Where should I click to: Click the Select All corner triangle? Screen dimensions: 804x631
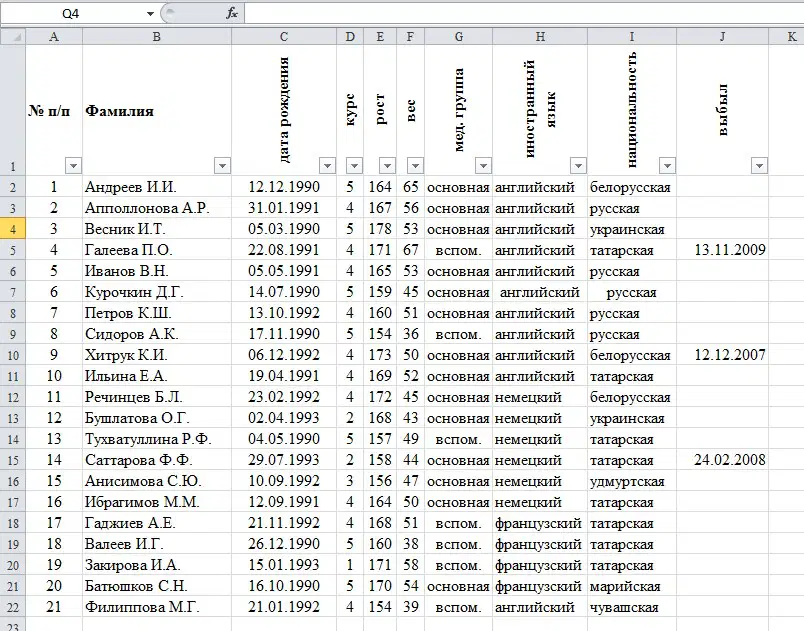[13, 37]
